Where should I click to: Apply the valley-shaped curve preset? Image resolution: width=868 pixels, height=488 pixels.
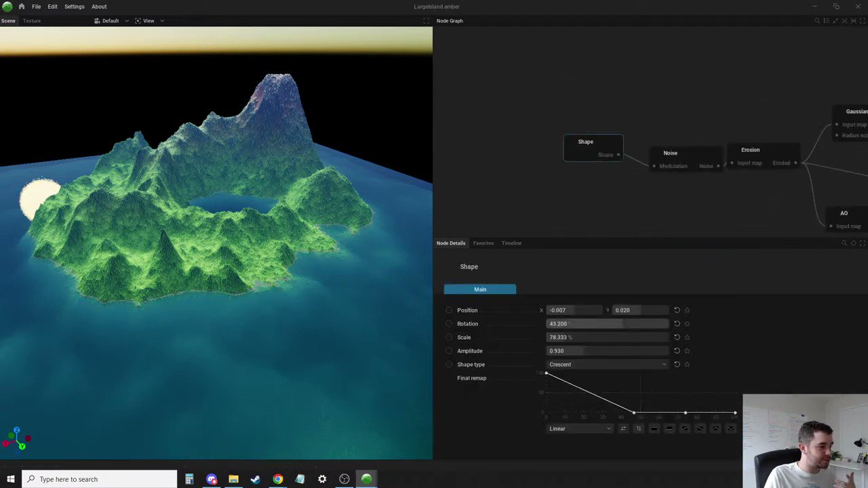[x=731, y=428]
